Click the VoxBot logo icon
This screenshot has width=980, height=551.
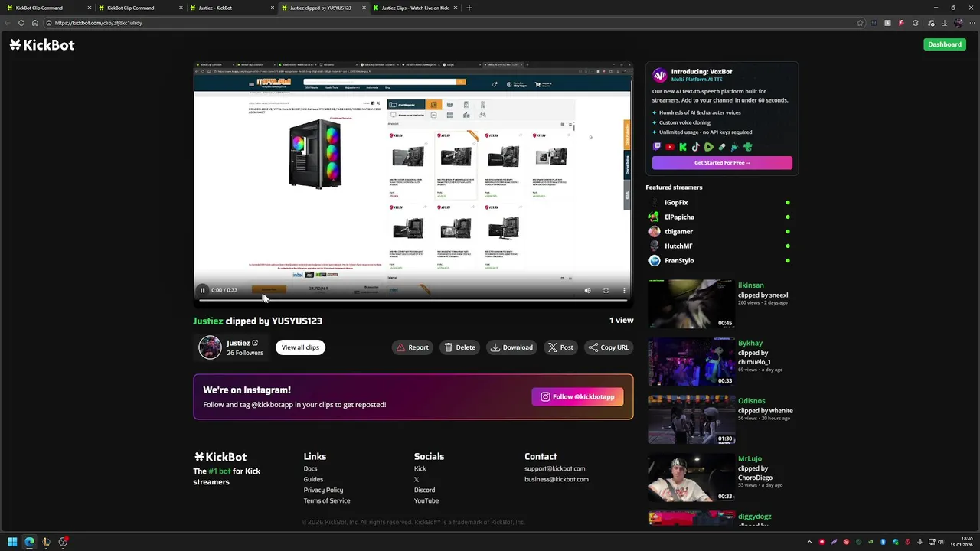pos(660,75)
